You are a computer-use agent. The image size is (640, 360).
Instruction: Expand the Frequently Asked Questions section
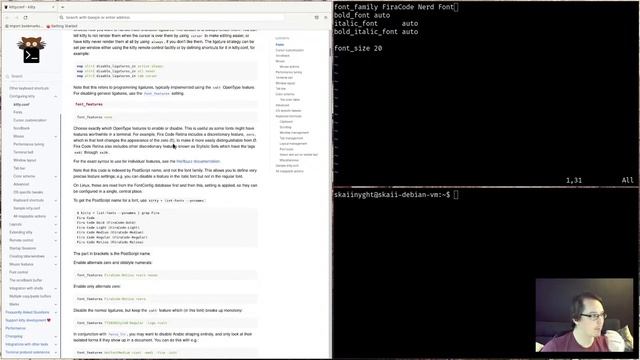click(56, 312)
